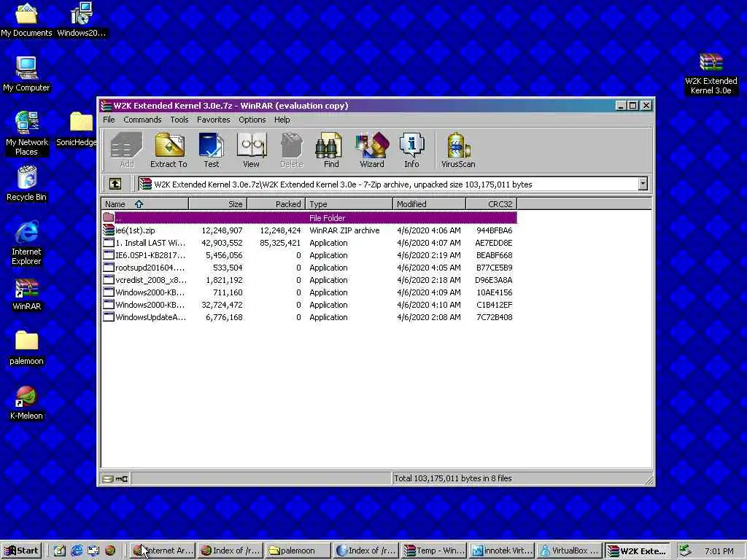Click the Delete toolbar icon

292,150
